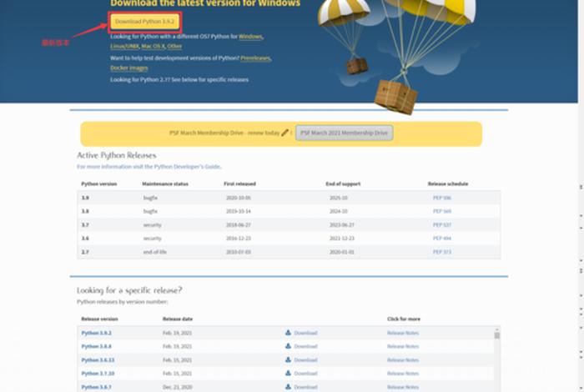Open PEP 373 release schedule link
The width and height of the screenshot is (584, 392).
(441, 252)
